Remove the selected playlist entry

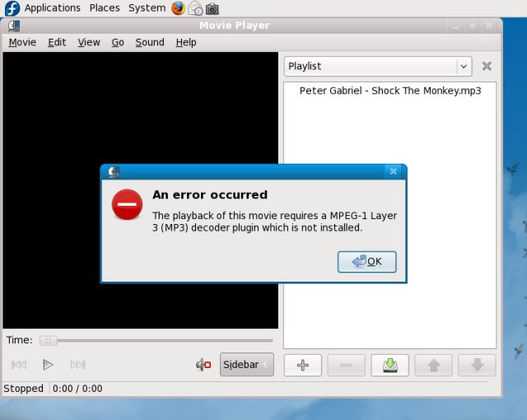(x=346, y=365)
